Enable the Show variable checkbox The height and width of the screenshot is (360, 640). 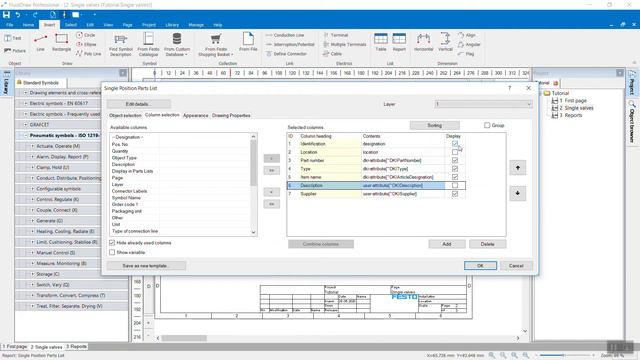pos(112,252)
